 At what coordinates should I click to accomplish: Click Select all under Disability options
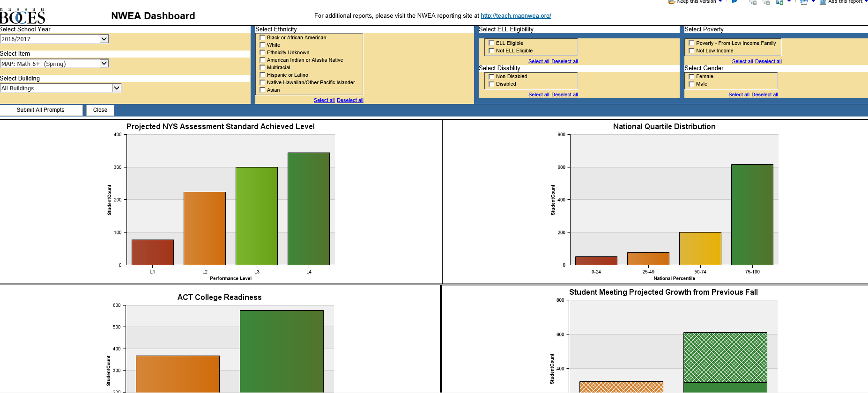(539, 95)
